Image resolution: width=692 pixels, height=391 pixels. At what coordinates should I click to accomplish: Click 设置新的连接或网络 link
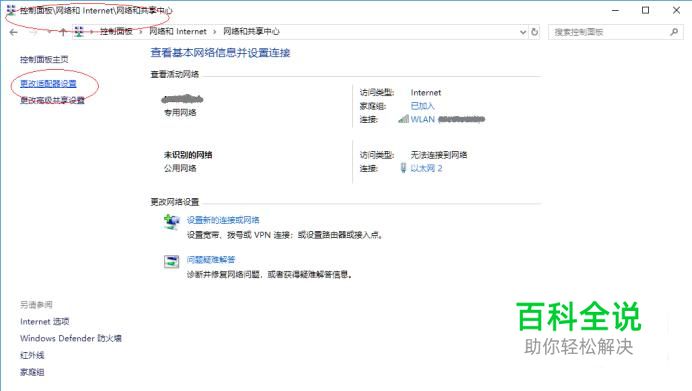[x=223, y=220]
